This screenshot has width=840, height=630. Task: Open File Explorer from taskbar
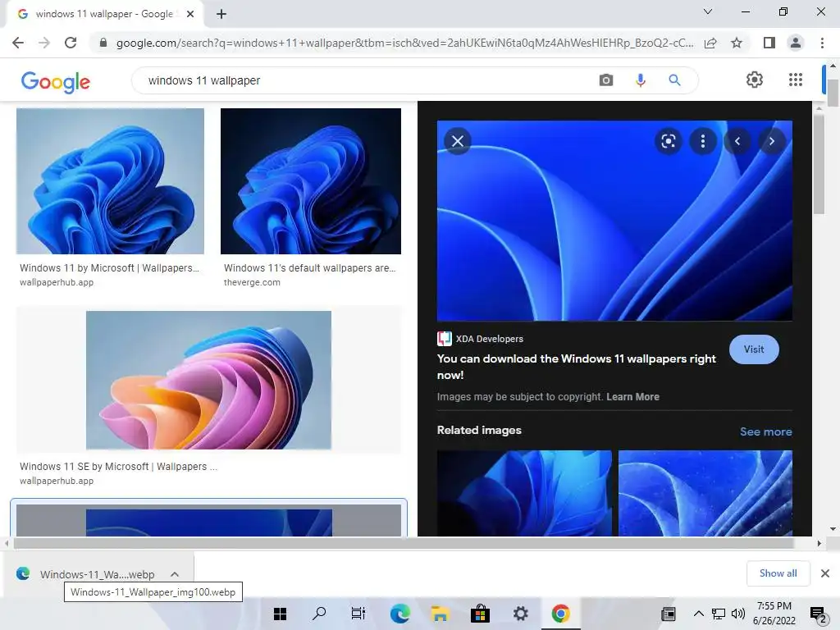pos(440,614)
